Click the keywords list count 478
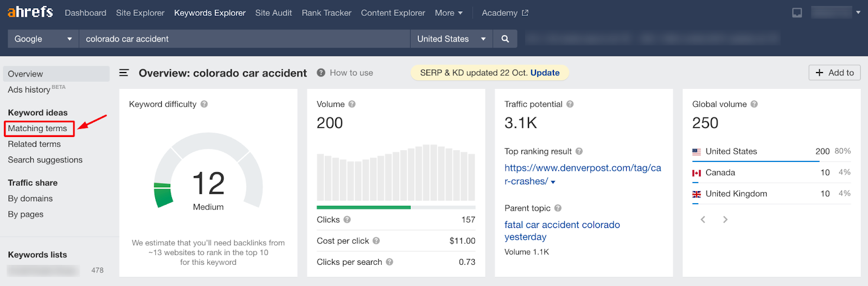Viewport: 868px width, 286px height. [97, 270]
